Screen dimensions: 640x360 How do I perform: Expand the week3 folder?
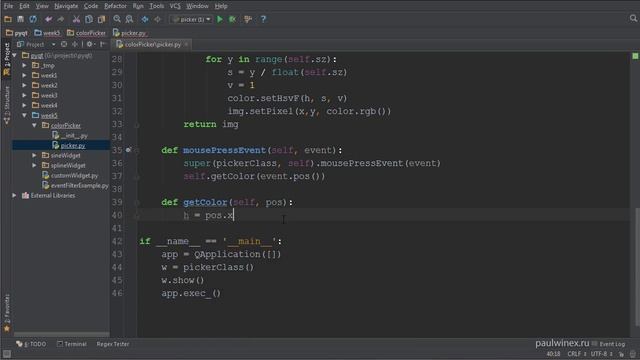(24, 95)
